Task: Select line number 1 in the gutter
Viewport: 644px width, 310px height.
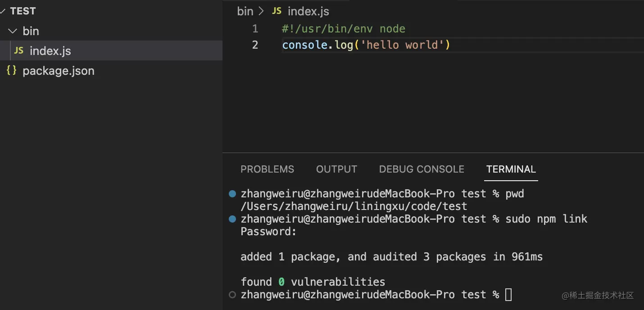Action: [x=255, y=29]
